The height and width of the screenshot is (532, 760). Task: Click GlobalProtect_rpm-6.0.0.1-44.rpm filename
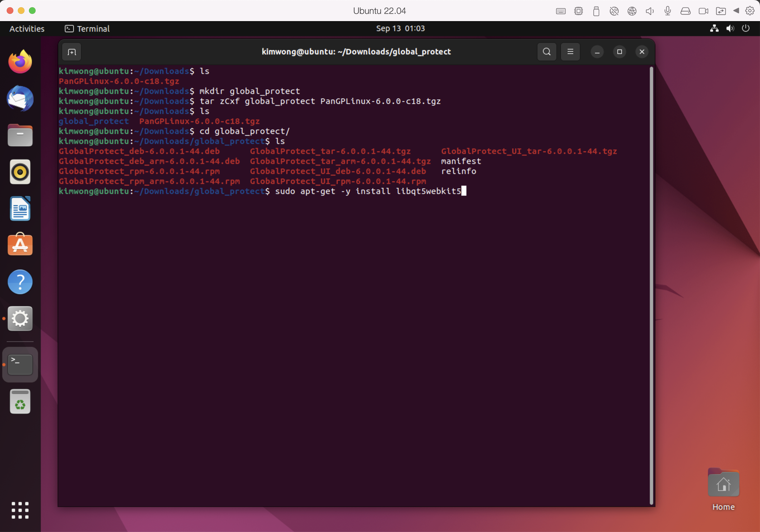pos(139,171)
